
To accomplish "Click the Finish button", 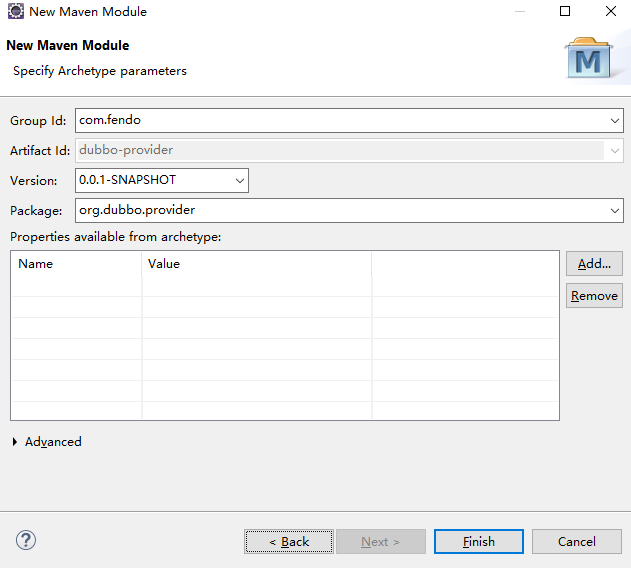I will pyautogui.click(x=478, y=541).
